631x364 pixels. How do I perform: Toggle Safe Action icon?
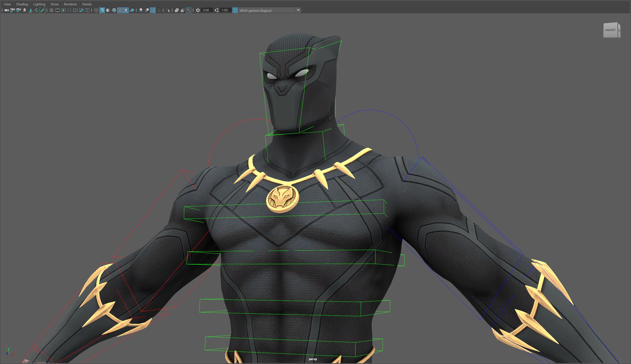81,10
